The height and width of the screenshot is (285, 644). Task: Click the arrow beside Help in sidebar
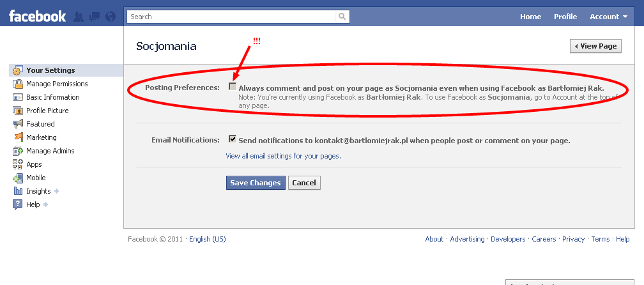pyautogui.click(x=45, y=204)
